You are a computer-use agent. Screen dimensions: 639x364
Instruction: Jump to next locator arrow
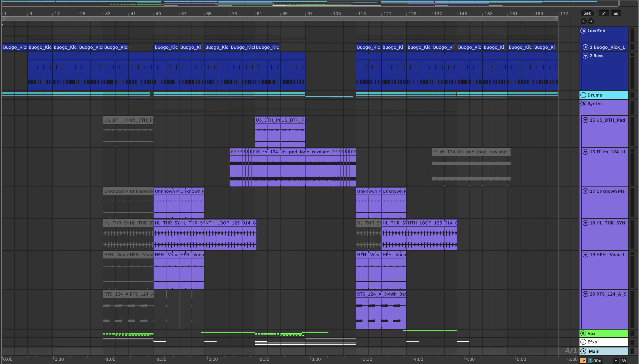pos(591,21)
